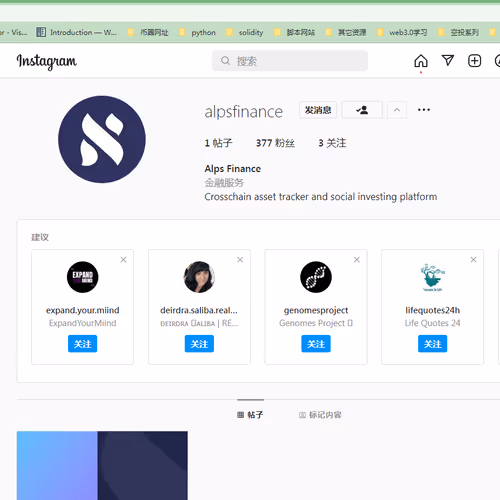Image resolution: width=500 pixels, height=500 pixels.
Task: Create a new post plus icon
Action: pyautogui.click(x=474, y=61)
